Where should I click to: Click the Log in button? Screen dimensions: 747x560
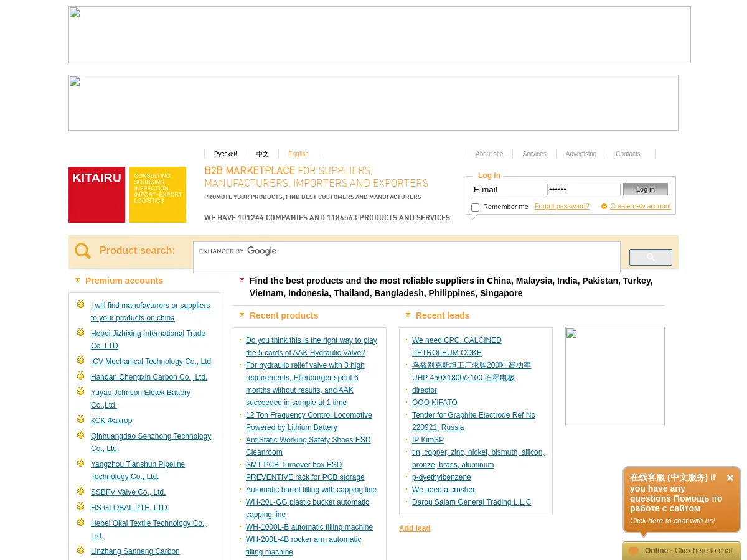point(646,189)
